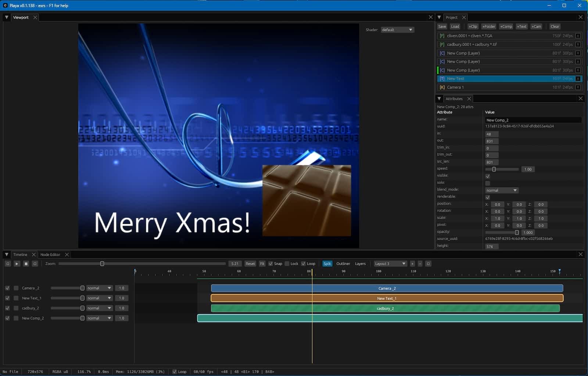Select the cadbury_2 clip bar on the timeline
This screenshot has width=588, height=376.
tap(385, 308)
